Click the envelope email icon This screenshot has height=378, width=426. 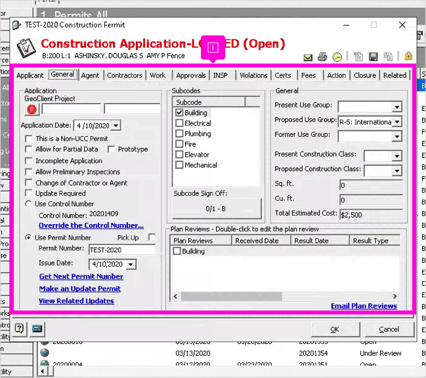(x=308, y=57)
